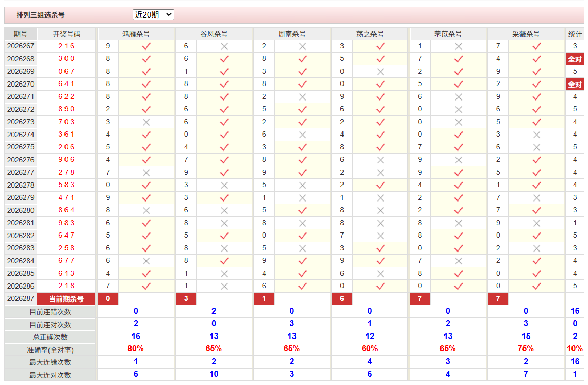Click 采薇 cross mark in row 2026275
This screenshot has width=588, height=385.
click(536, 147)
